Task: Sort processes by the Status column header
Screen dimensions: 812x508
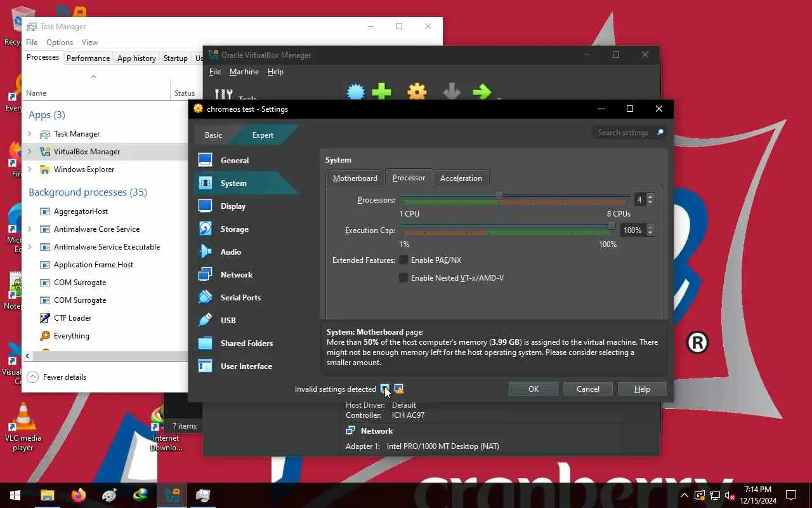Action: pyautogui.click(x=184, y=93)
